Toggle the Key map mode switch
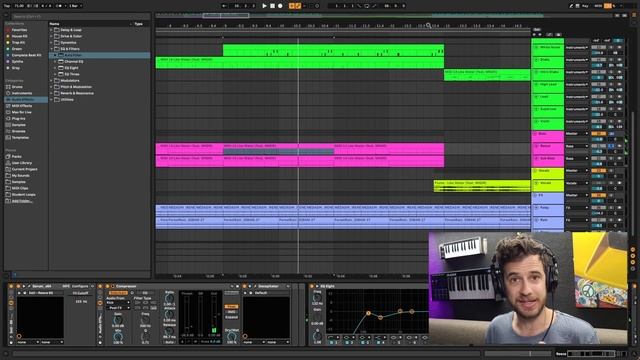The width and height of the screenshot is (640, 360). [x=585, y=6]
